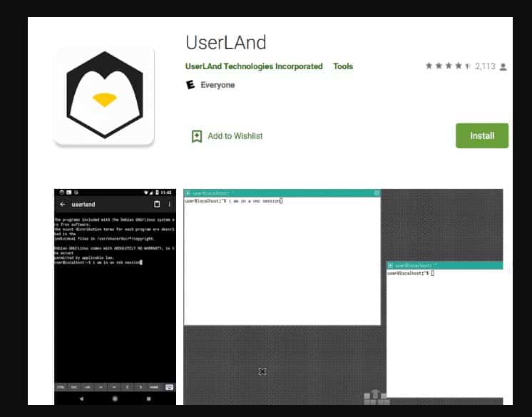Screen dimensions: 532x417
Task: Click the Everyone rating label
Action: [x=218, y=85]
